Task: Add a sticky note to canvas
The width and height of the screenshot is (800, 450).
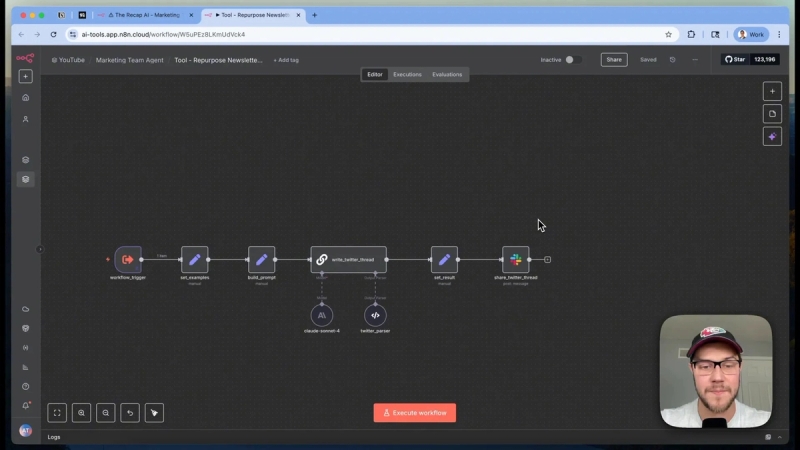Action: click(772, 114)
